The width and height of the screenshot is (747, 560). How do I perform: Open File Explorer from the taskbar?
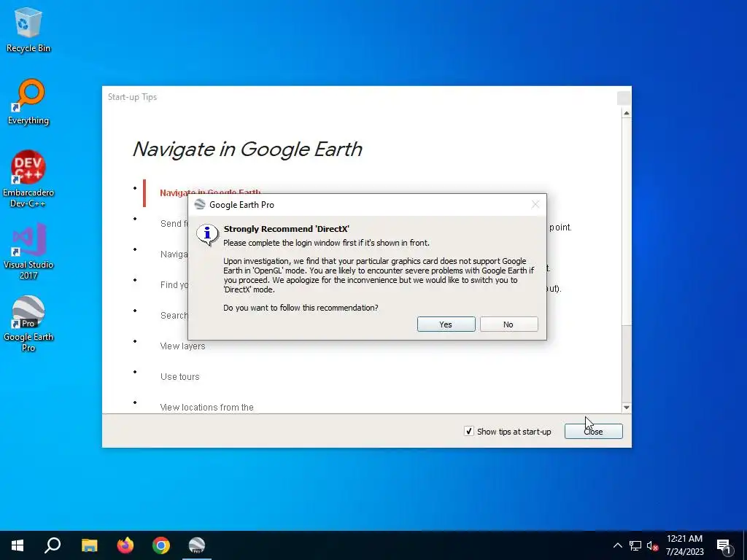89,545
